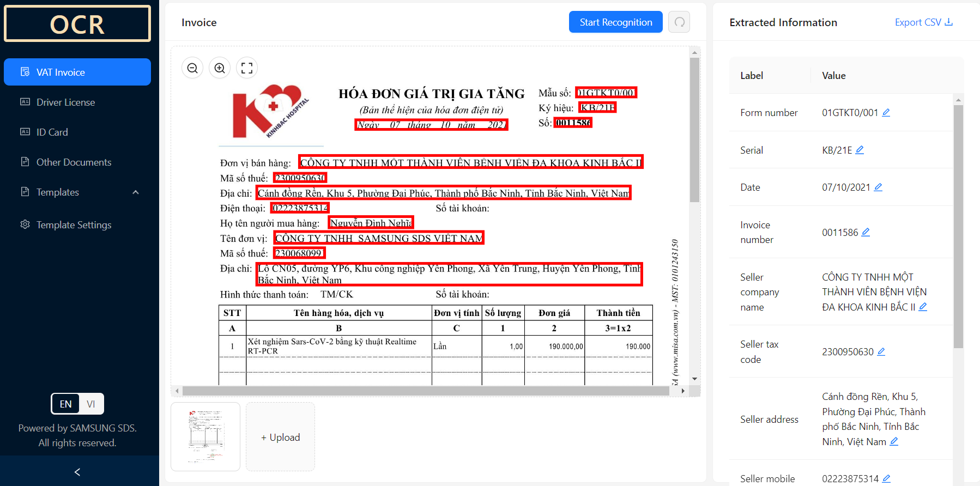Click the + Upload button

(280, 437)
